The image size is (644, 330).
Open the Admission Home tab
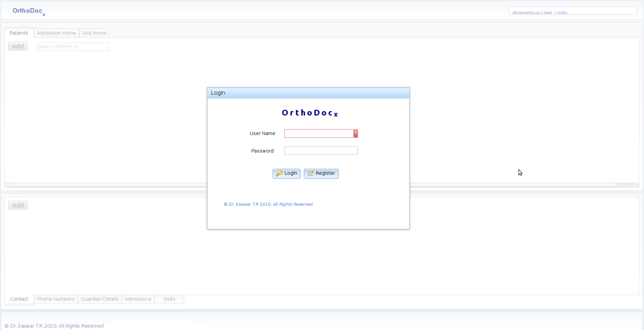(56, 33)
